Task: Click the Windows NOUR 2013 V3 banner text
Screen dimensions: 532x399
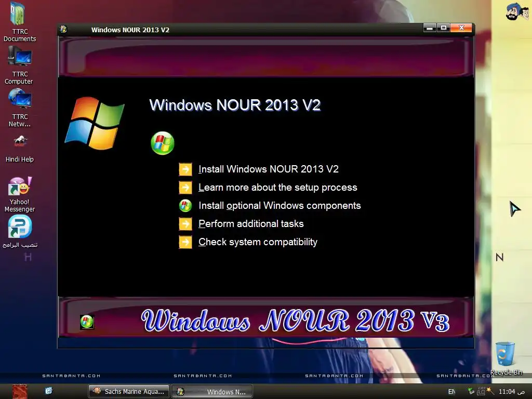Action: (296, 320)
